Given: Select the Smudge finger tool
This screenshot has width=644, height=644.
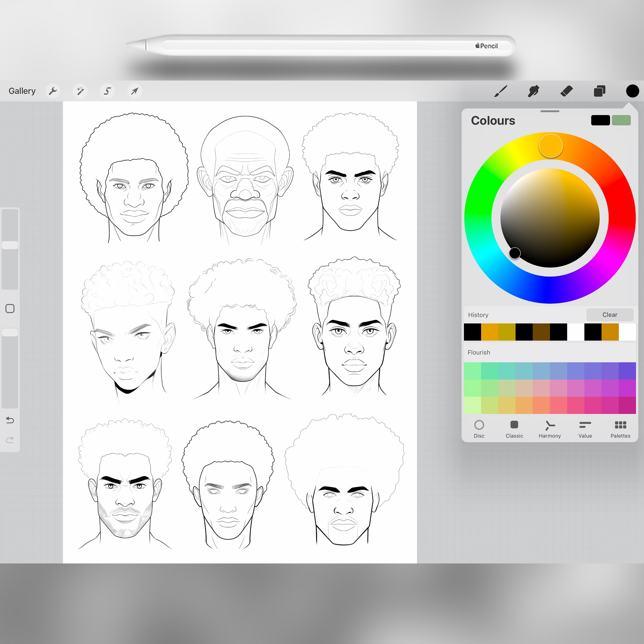Looking at the screenshot, I should (x=533, y=91).
